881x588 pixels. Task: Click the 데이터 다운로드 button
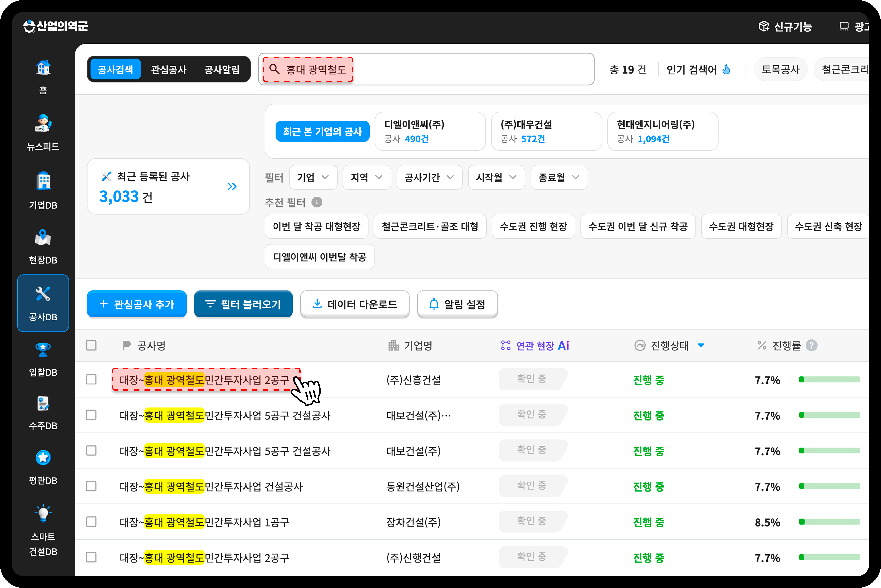pos(355,304)
